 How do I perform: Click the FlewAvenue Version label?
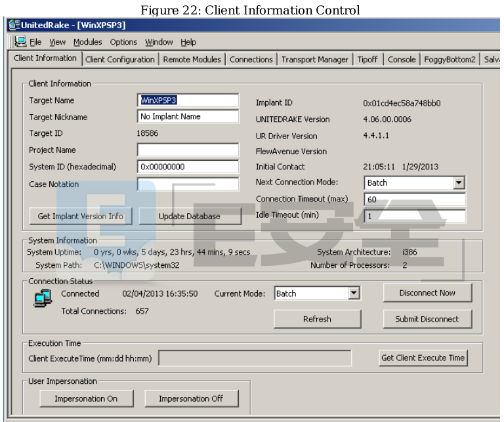point(291,152)
